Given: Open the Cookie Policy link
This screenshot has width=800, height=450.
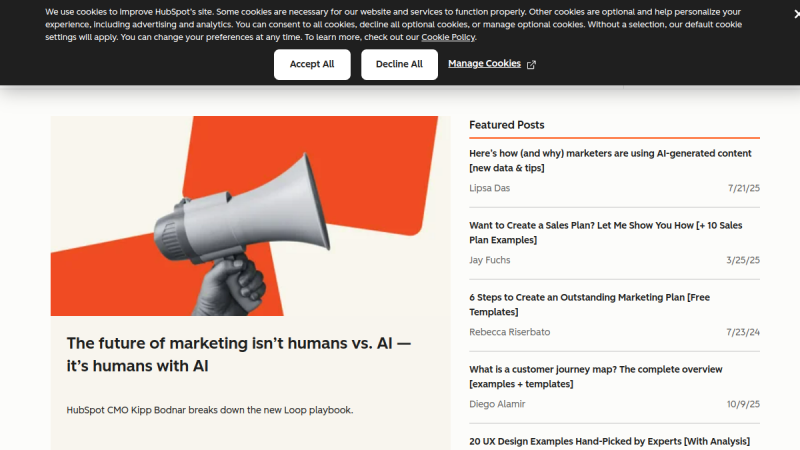Looking at the screenshot, I should click(x=448, y=37).
